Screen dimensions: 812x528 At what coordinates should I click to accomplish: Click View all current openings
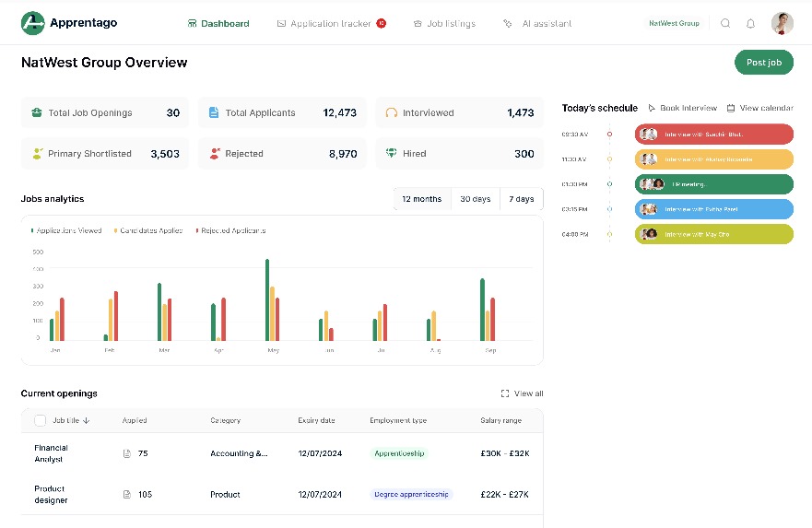pyautogui.click(x=522, y=393)
